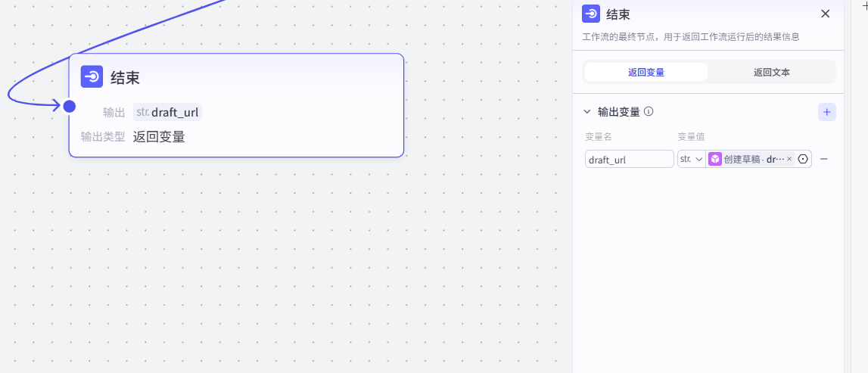The image size is (868, 373).
Task: Click the purple 创建草稿 node icon
Action: 715,159
